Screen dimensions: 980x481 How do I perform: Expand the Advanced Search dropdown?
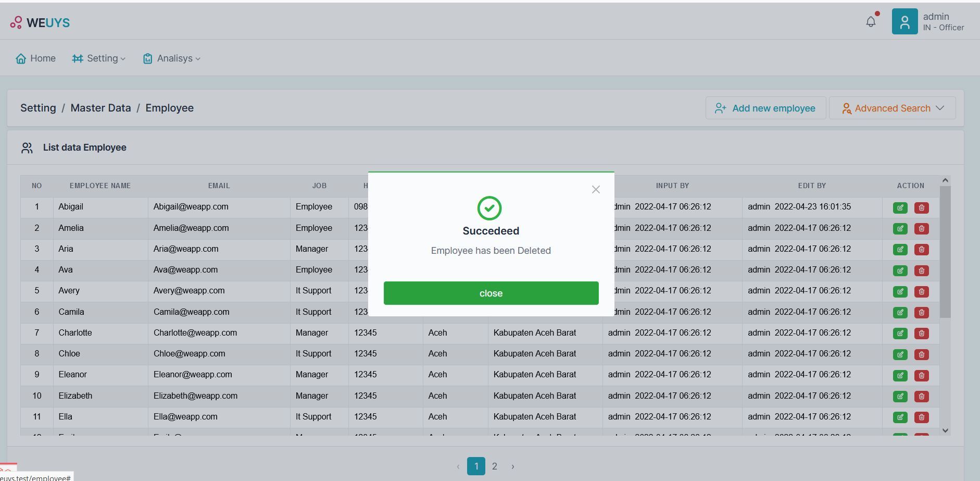(x=893, y=108)
